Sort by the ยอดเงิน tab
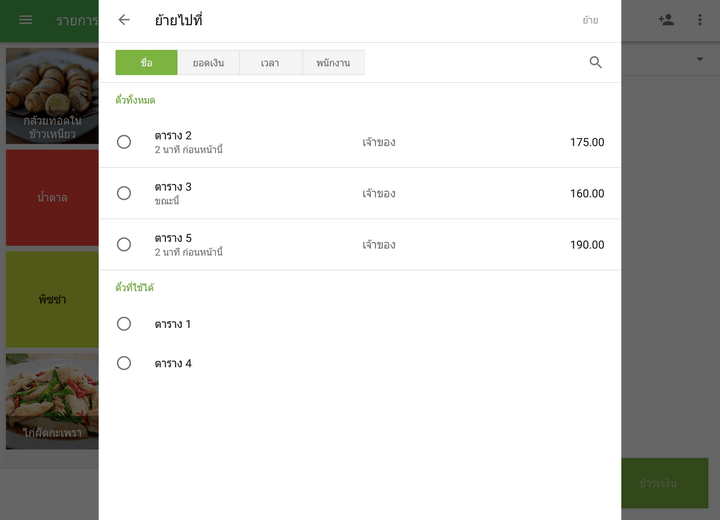This screenshot has height=520, width=720. (208, 63)
